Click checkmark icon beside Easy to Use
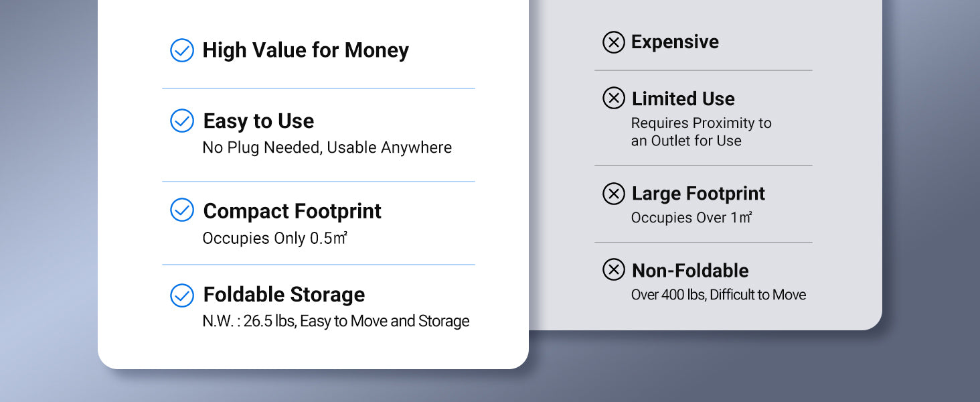The height and width of the screenshot is (402, 980). (182, 121)
